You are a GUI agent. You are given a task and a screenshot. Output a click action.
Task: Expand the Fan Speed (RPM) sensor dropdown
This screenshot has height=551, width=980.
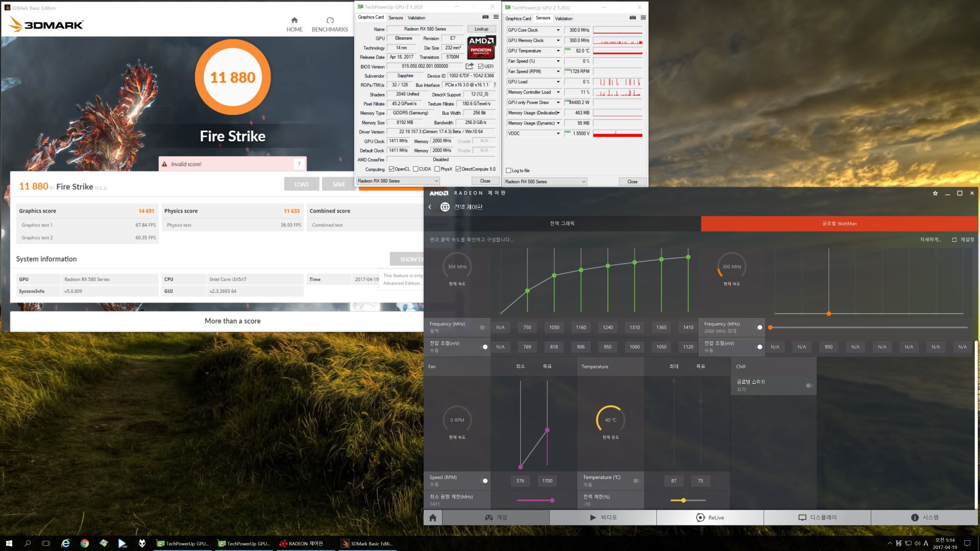click(558, 71)
